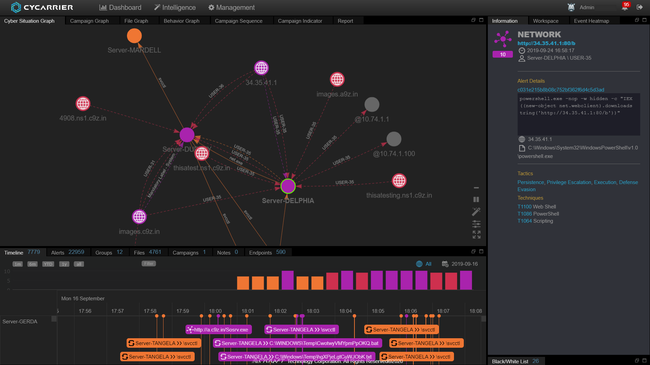Set timeline range to YTD
Viewport: 650px width, 365px height.
click(48, 264)
